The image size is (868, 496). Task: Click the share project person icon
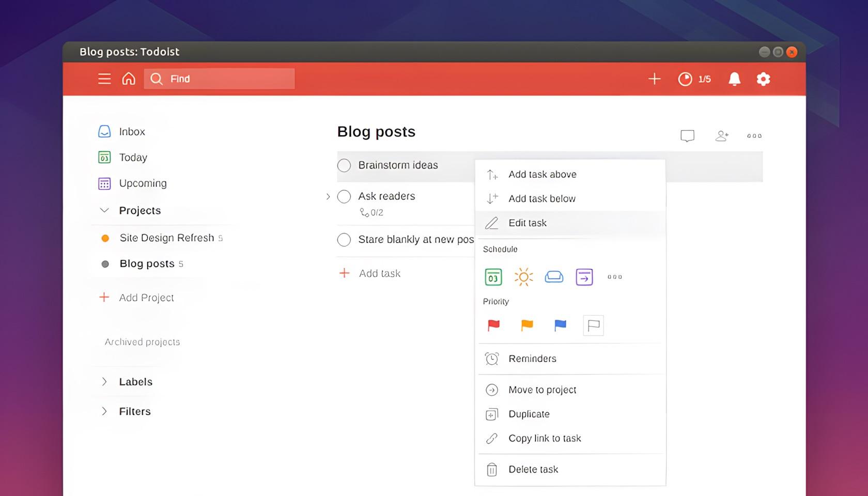pos(722,136)
